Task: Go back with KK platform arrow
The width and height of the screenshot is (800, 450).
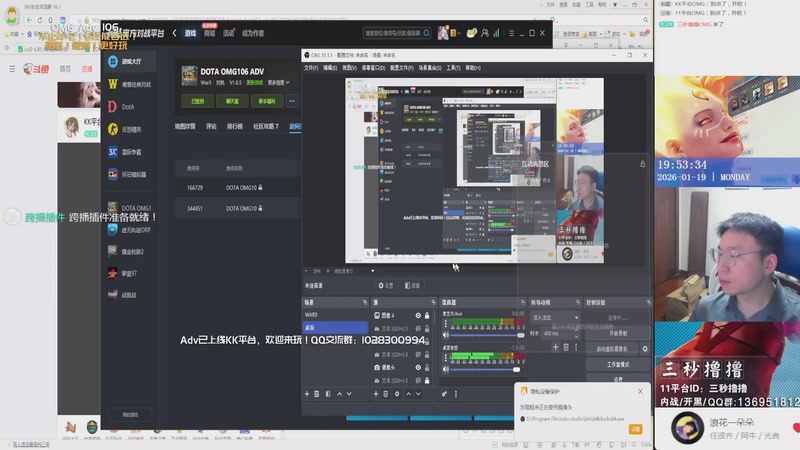Action: (174, 33)
